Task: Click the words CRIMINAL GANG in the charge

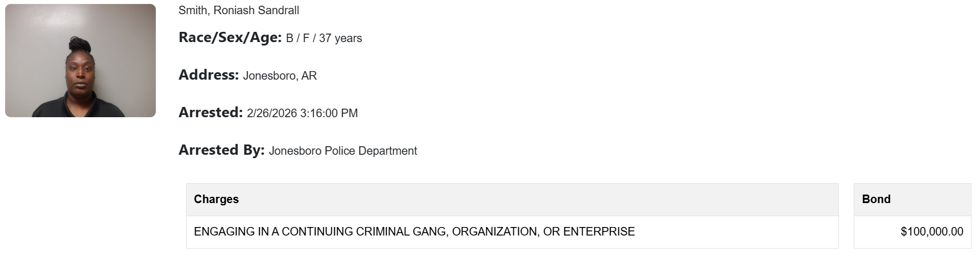Action: tap(402, 232)
